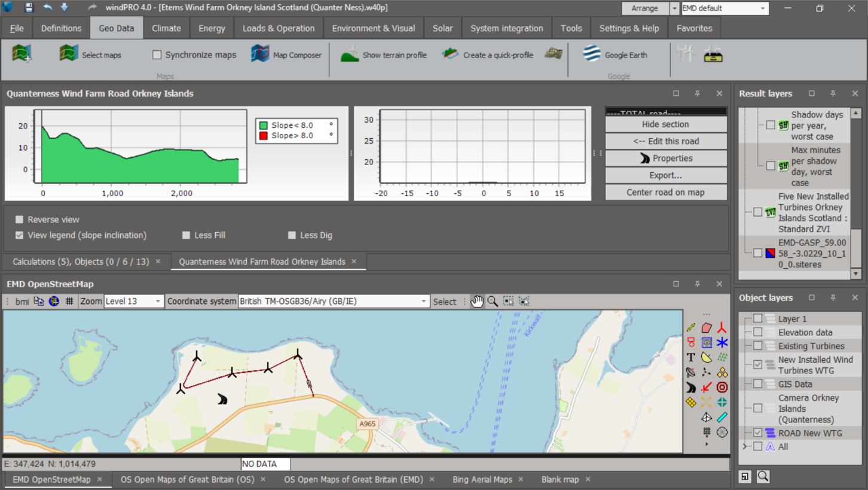Open Map Composer
The width and height of the screenshot is (868, 490).
pos(286,54)
